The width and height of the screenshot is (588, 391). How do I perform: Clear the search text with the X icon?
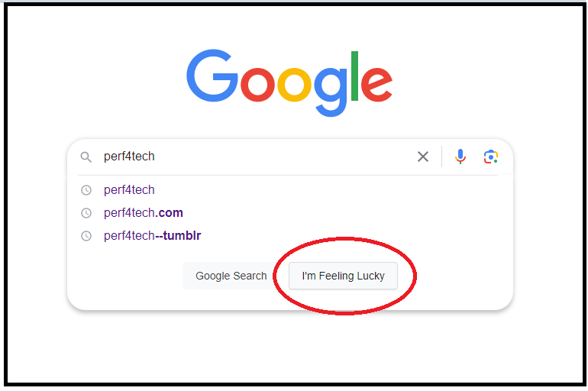pyautogui.click(x=423, y=157)
